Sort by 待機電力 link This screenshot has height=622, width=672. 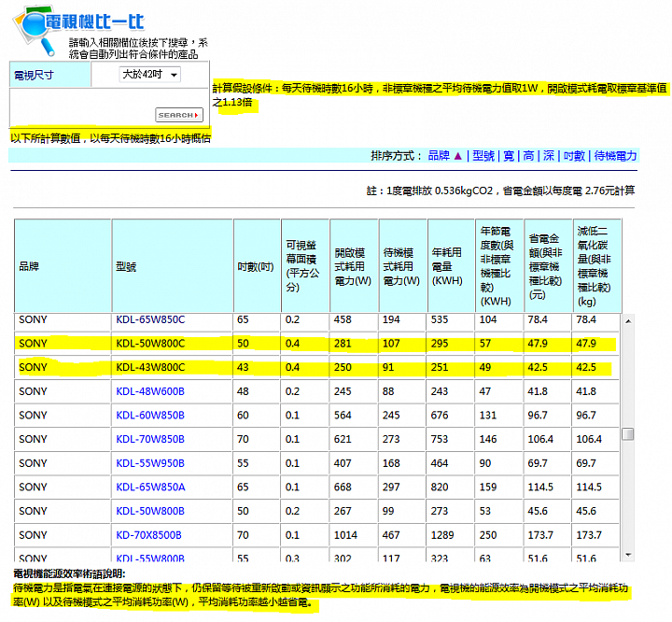tap(615, 155)
